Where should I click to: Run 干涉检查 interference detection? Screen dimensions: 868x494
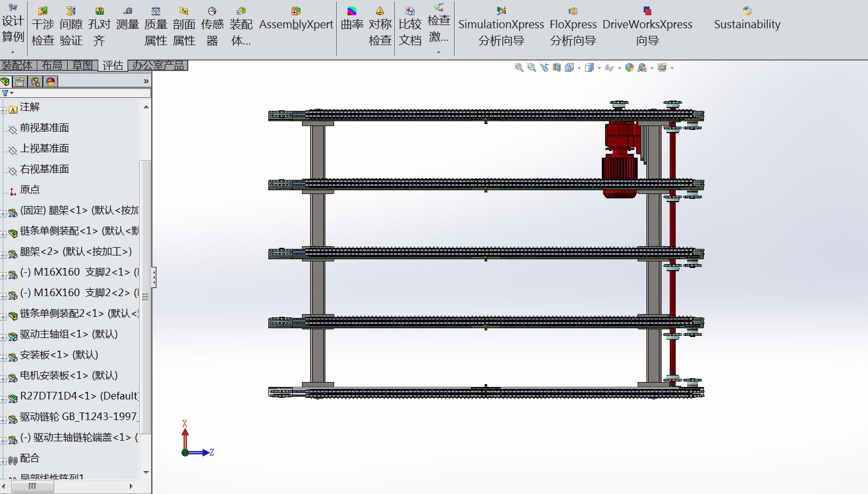[x=42, y=26]
